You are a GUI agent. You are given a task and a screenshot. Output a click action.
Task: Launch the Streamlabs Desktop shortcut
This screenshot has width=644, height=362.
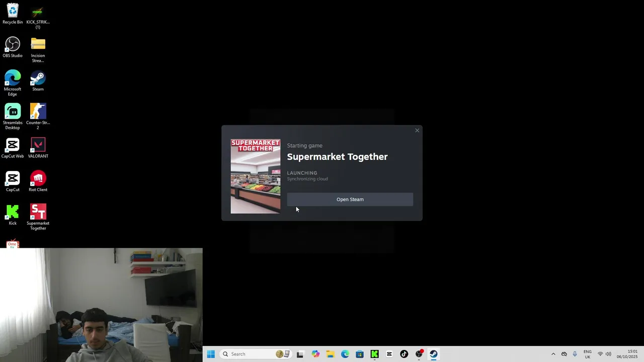pyautogui.click(x=13, y=117)
